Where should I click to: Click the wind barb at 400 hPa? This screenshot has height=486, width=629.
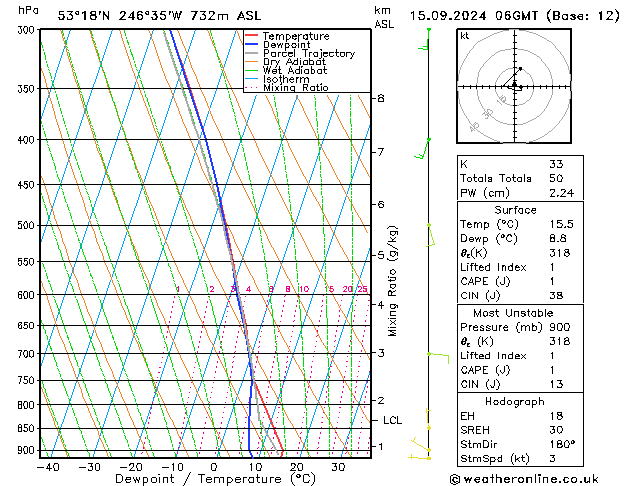[x=422, y=149]
